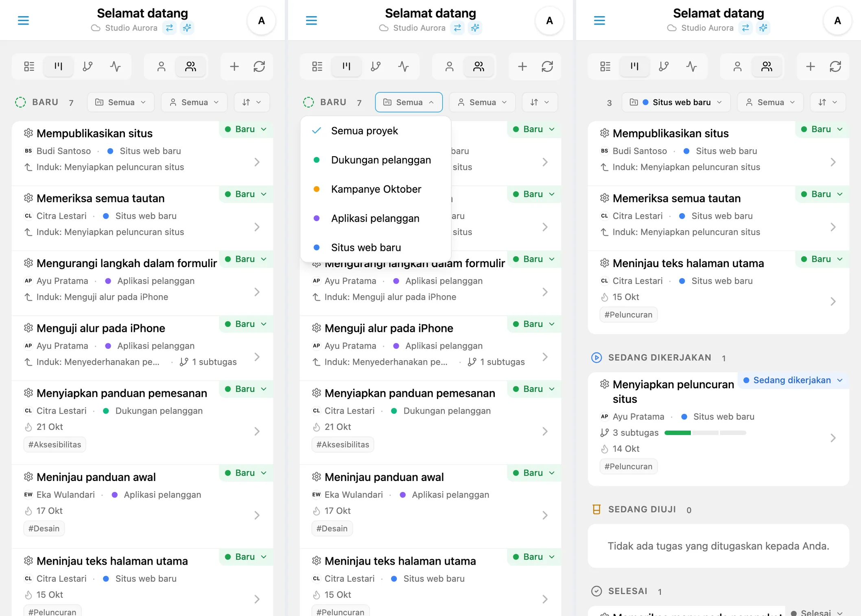
Task: Toggle single person filter in right panel
Action: tap(738, 66)
